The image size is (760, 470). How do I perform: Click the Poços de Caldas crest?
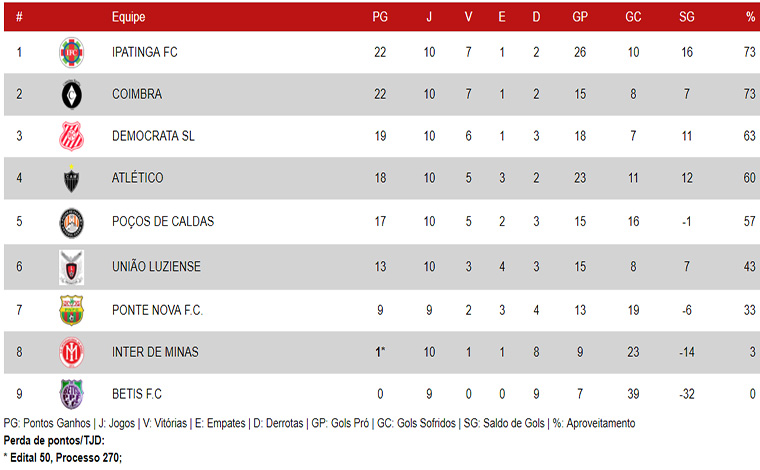coord(71,223)
